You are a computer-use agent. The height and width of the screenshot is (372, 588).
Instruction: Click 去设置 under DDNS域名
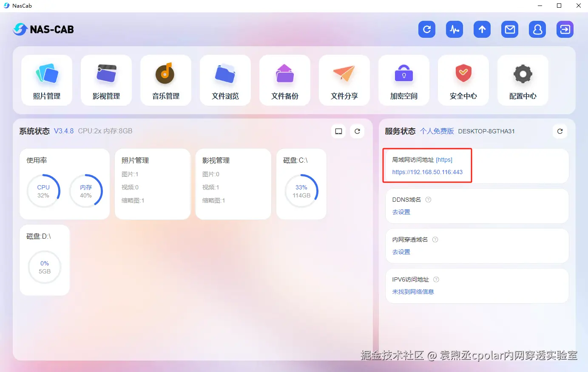[401, 212]
